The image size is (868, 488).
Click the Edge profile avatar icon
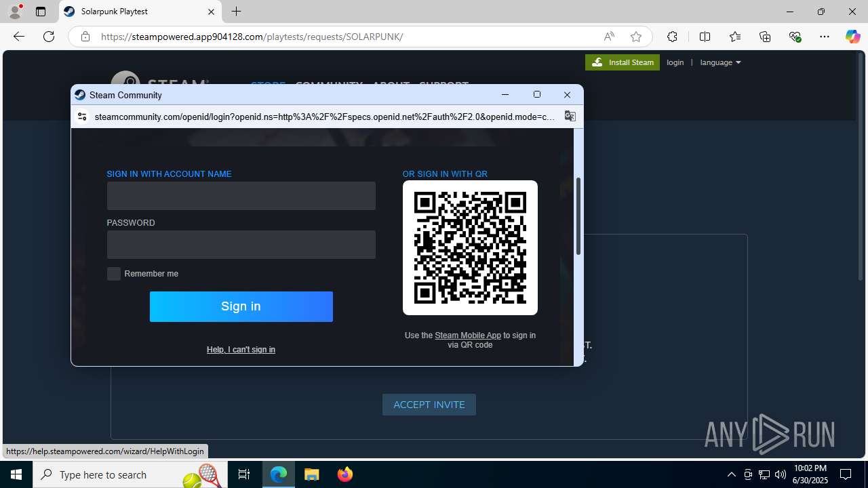coord(15,12)
